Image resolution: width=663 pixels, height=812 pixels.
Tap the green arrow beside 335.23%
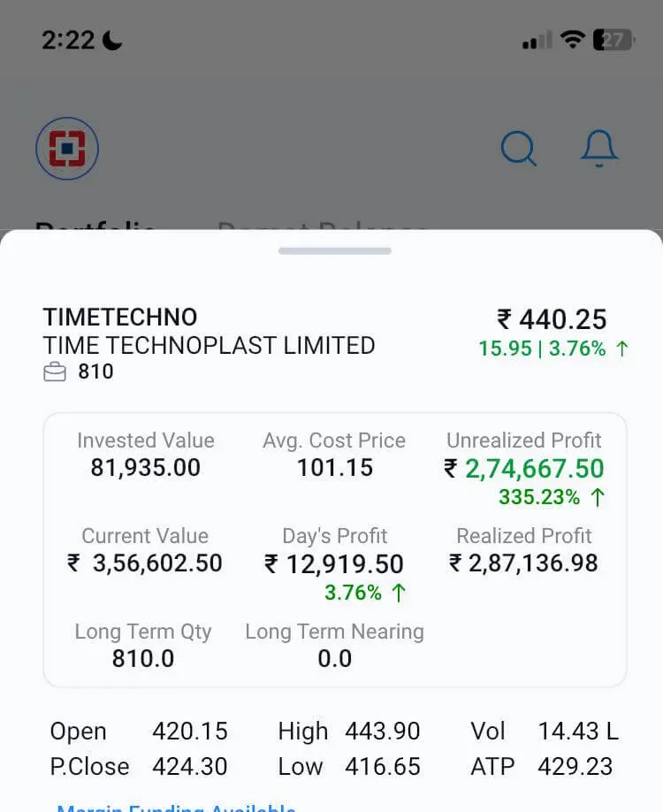pyautogui.click(x=598, y=497)
